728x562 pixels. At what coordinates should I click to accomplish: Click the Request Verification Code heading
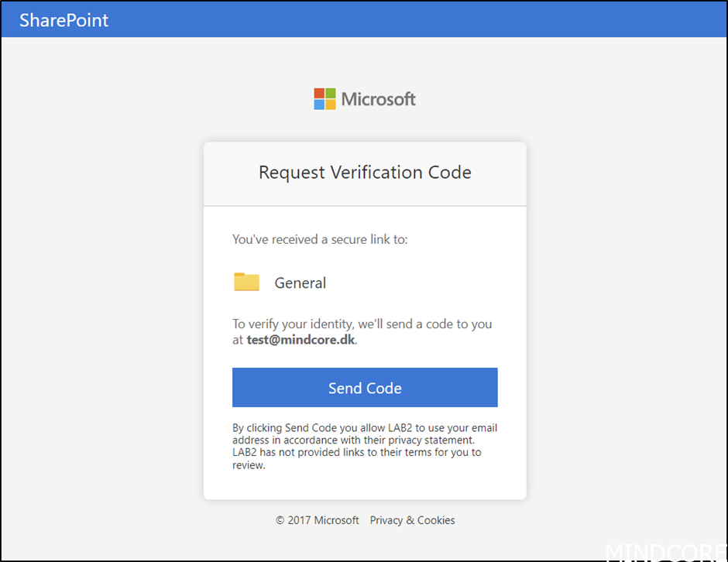click(x=365, y=172)
